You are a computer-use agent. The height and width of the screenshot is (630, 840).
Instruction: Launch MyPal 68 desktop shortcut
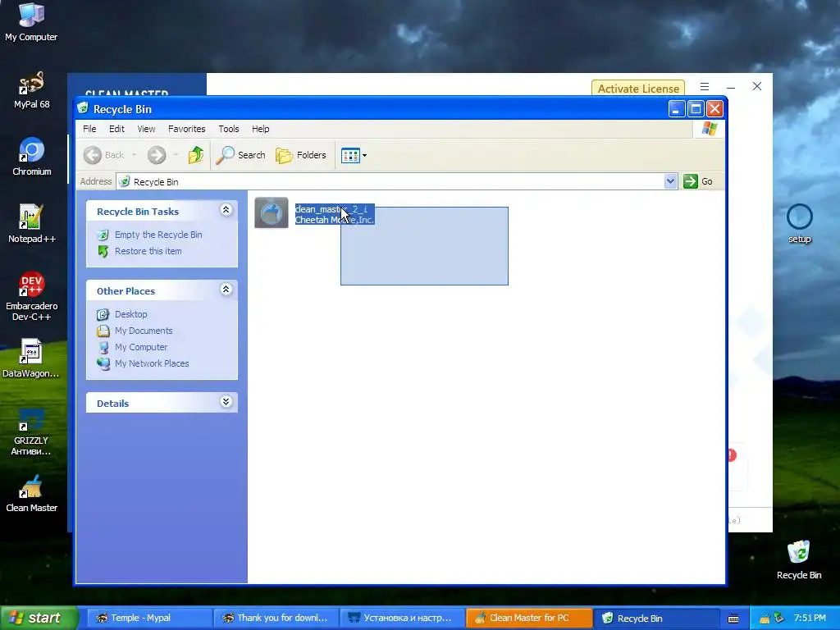(x=31, y=90)
